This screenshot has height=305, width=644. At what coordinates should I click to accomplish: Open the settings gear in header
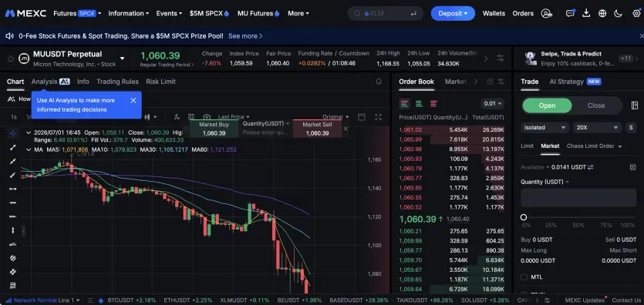636,14
